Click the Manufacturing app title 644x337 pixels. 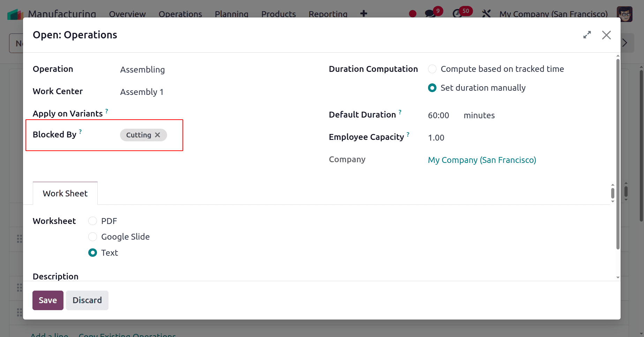tap(62, 14)
